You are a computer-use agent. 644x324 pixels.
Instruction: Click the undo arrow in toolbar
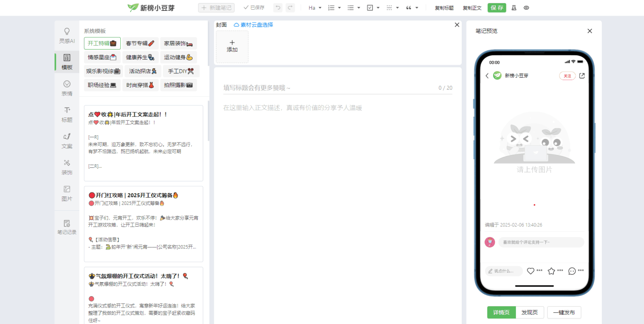[x=278, y=8]
